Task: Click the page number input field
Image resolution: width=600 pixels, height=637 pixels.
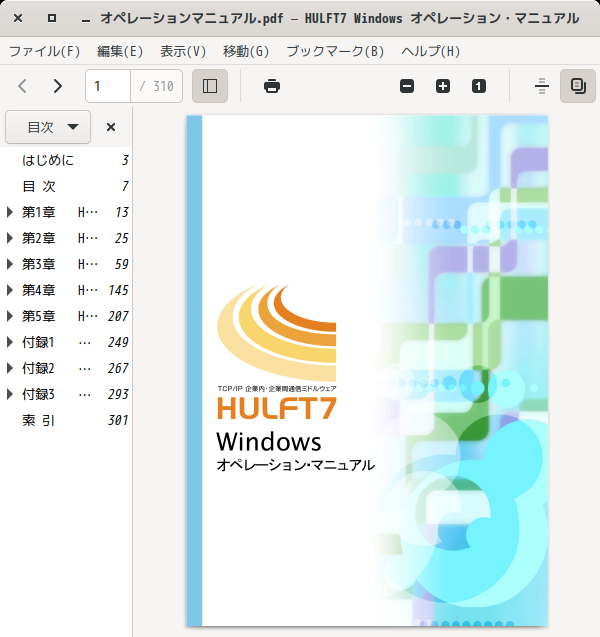Action: (108, 86)
